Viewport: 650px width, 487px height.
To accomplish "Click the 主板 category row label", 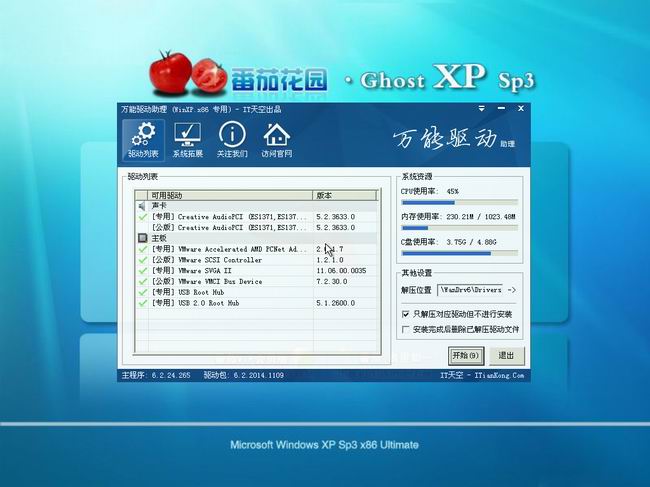I will tap(159, 238).
